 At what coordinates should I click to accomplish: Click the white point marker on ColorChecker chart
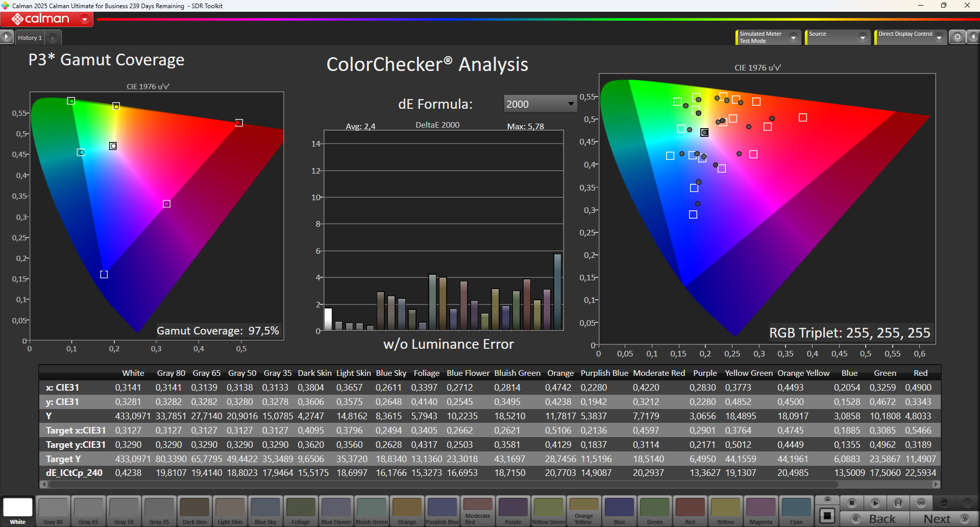pyautogui.click(x=704, y=132)
